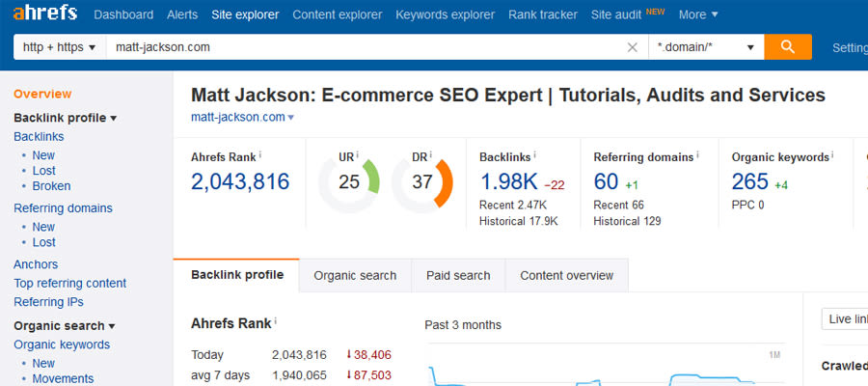Viewport: 868px width, 386px height.
Task: Open Anchors in the sidebar
Action: click(36, 264)
